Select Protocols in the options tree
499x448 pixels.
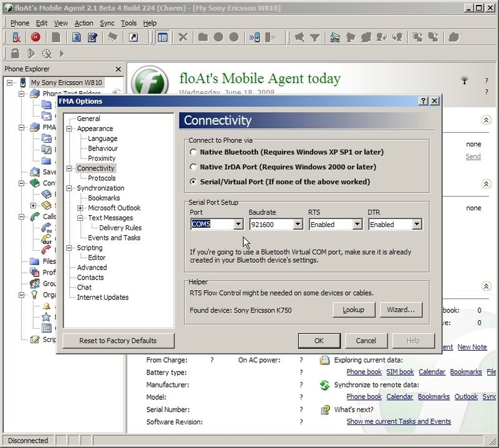pos(102,178)
